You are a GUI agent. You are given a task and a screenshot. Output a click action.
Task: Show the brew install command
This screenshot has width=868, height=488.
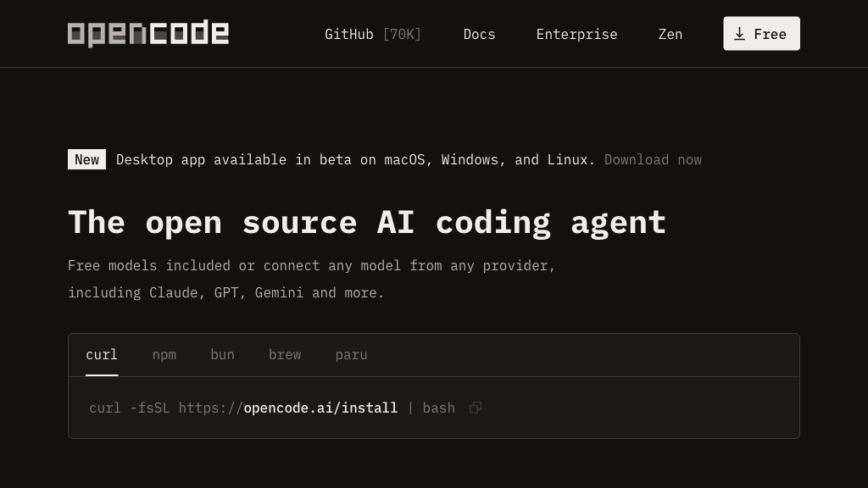pyautogui.click(x=285, y=354)
